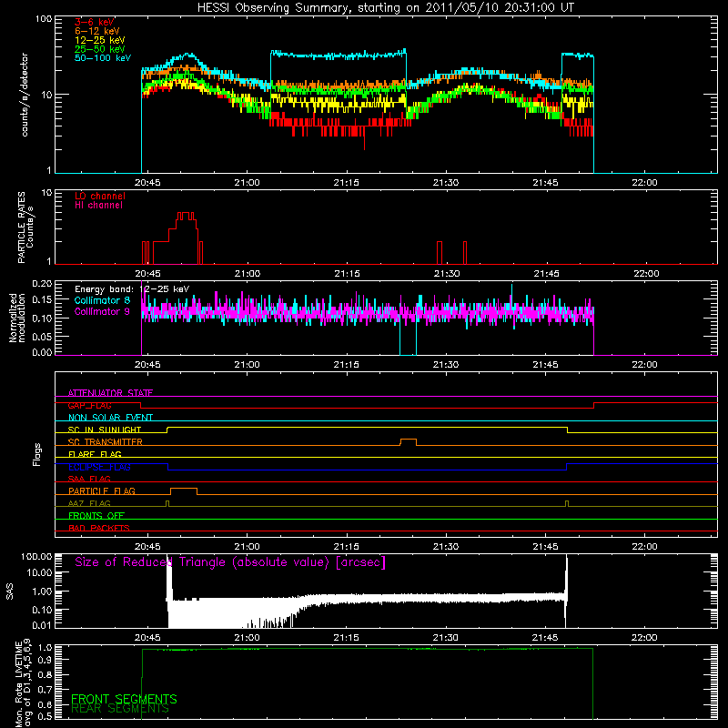Click the SAS axis label
The width and height of the screenshot is (728, 728).
[10, 591]
